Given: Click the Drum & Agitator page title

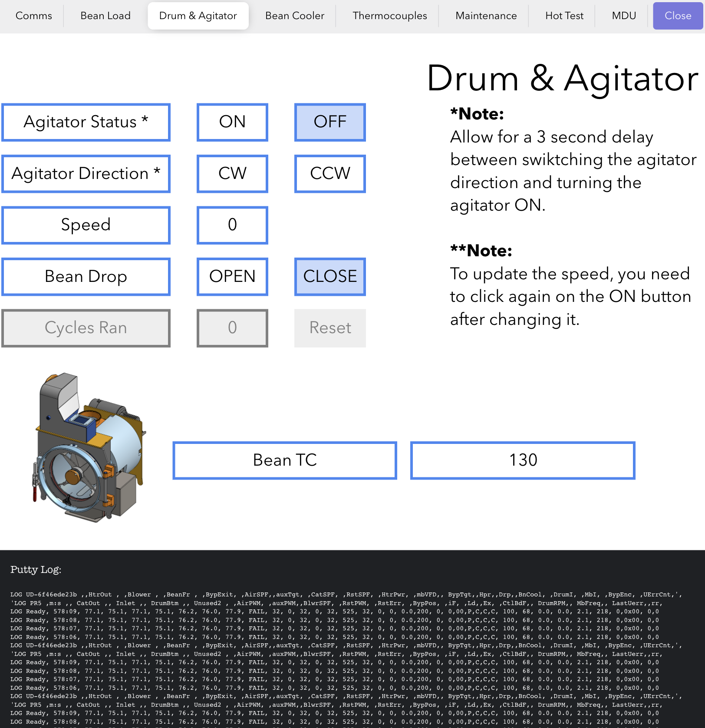Looking at the screenshot, I should 563,79.
